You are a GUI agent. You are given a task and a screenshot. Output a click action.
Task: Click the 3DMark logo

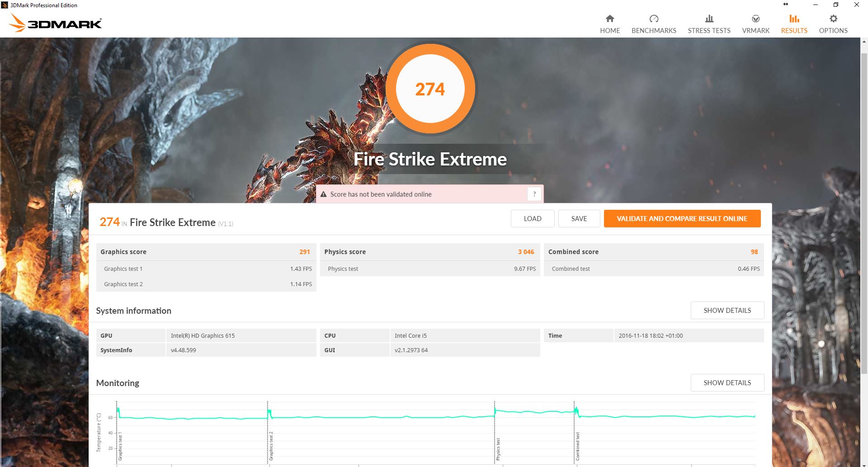click(x=56, y=23)
